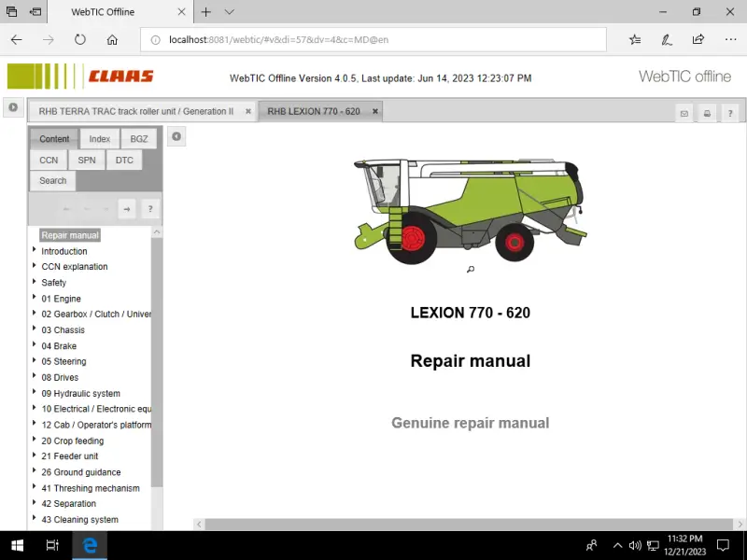Select the Search tab
The width and height of the screenshot is (747, 560).
click(x=51, y=180)
